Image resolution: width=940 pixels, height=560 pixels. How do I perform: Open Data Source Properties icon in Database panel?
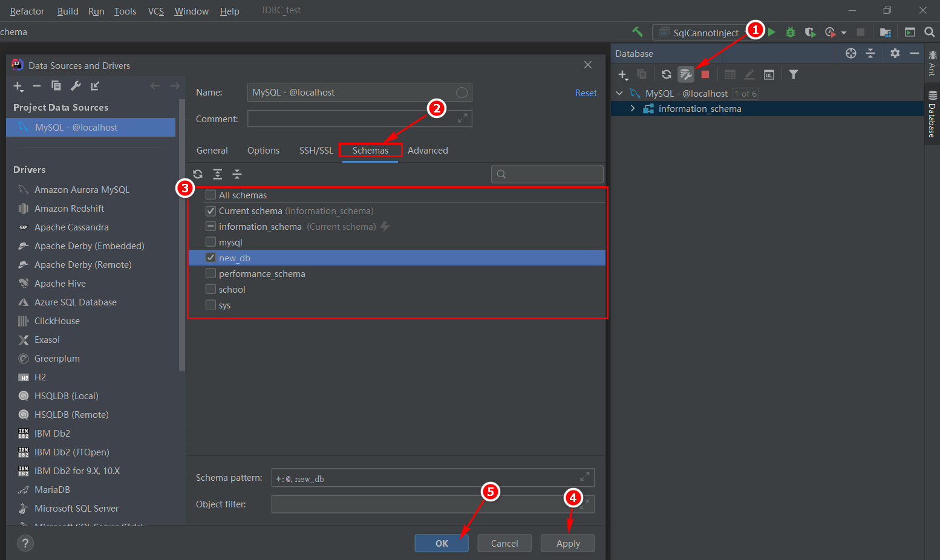(x=686, y=74)
